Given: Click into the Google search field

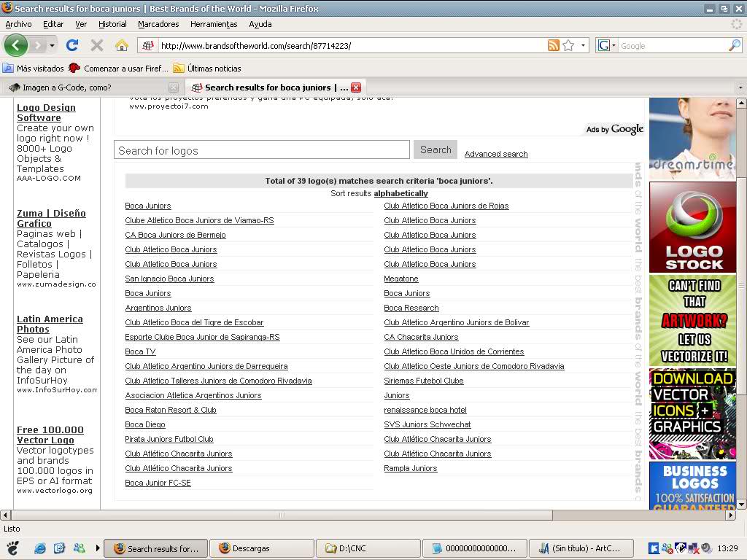Looking at the screenshot, I should [x=673, y=46].
